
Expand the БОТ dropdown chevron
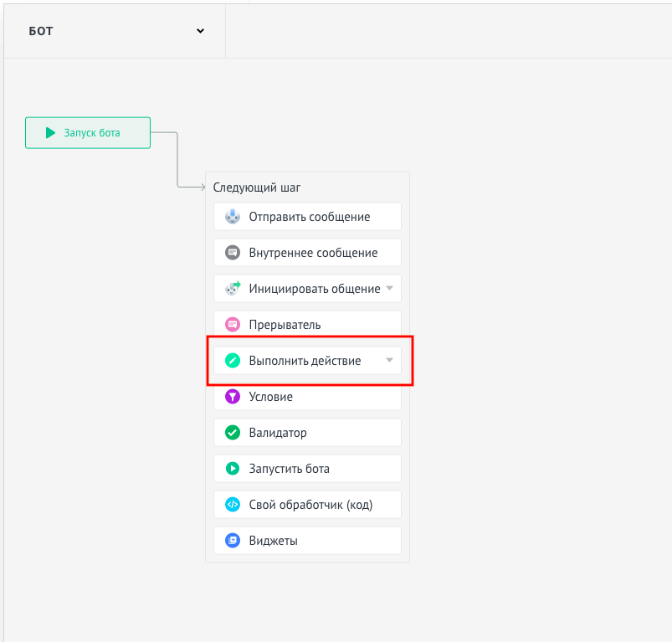click(x=200, y=31)
